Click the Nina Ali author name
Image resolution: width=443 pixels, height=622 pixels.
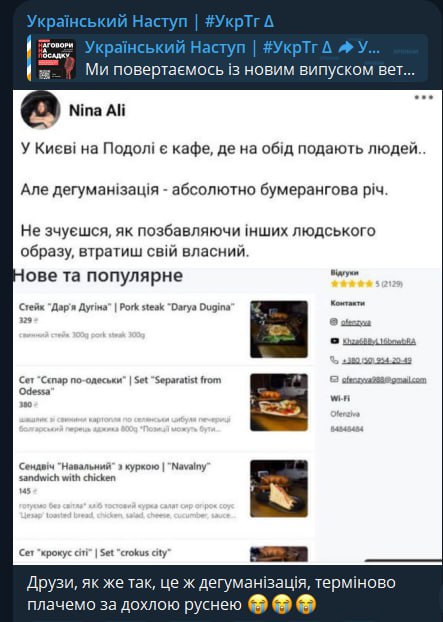click(97, 111)
